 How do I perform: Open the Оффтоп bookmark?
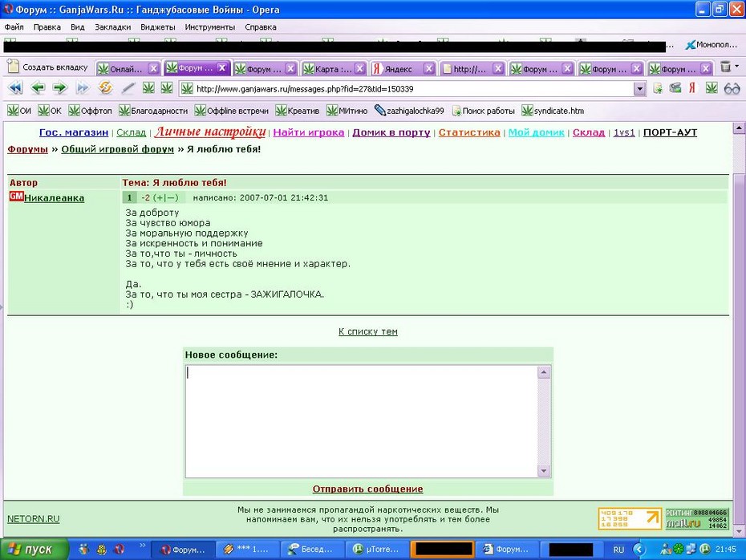[x=90, y=111]
